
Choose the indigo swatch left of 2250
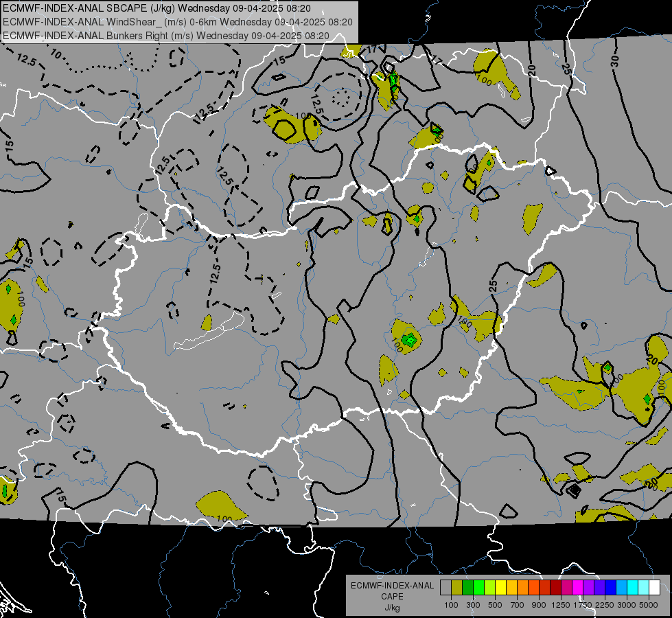point(599,587)
